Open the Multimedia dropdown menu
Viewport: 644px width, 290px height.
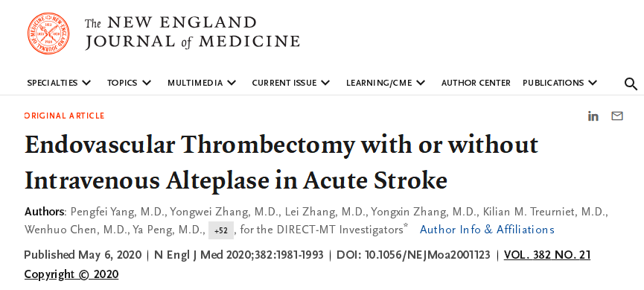tap(202, 83)
